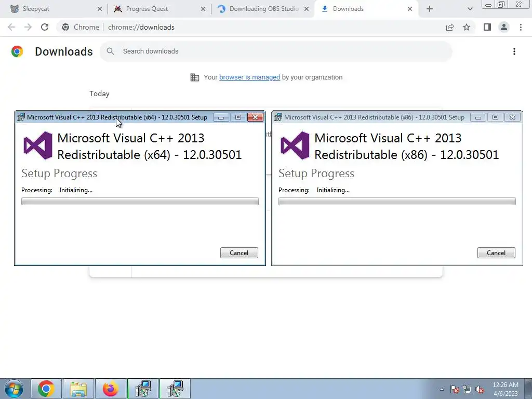Screen dimensions: 532x399
Task: Bookmark this page with star icon
Action: pyautogui.click(x=467, y=27)
